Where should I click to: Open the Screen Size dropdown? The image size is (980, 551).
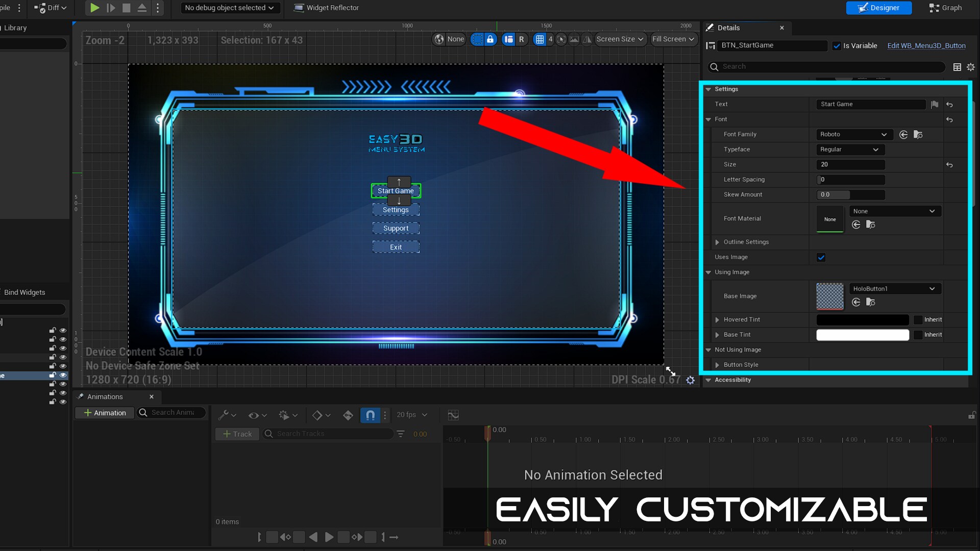[620, 39]
